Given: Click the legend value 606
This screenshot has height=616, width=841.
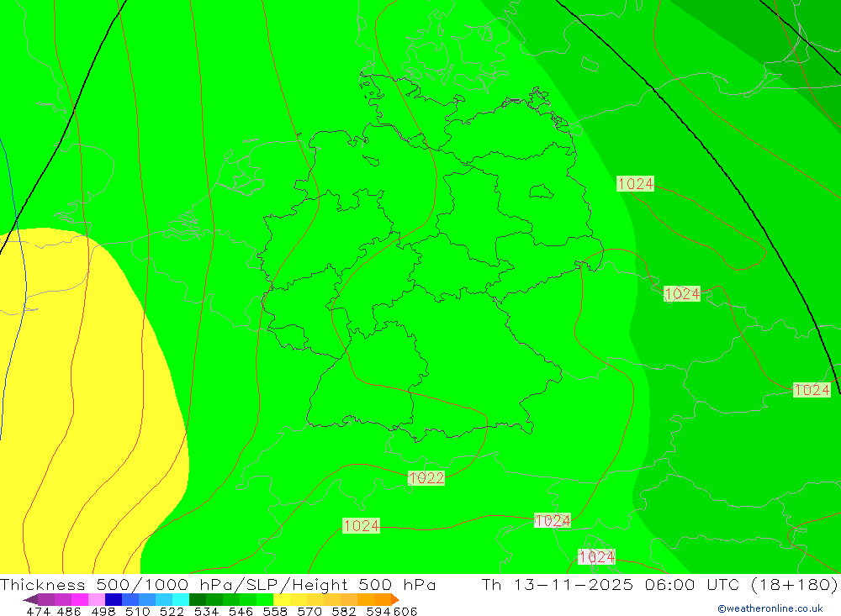Looking at the screenshot, I should (405, 611).
